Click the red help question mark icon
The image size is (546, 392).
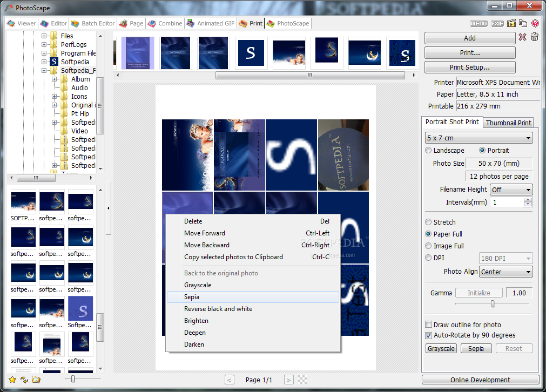tap(535, 23)
